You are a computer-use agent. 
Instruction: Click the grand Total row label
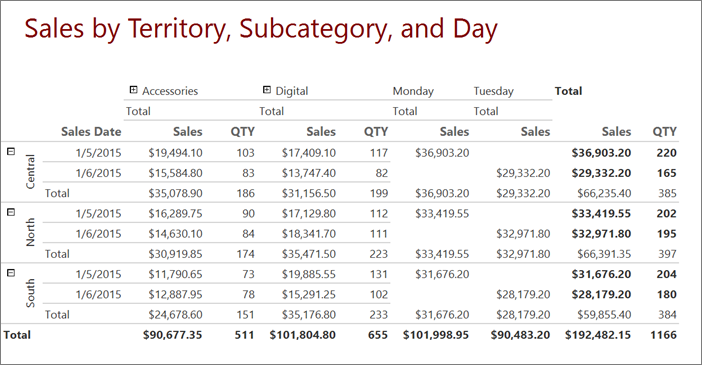click(x=17, y=335)
